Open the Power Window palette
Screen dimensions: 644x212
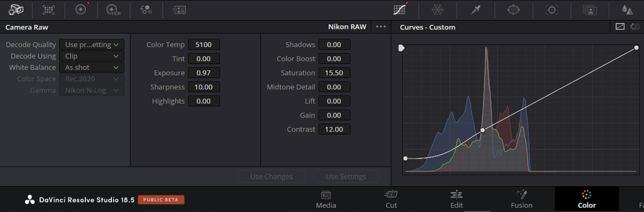[x=513, y=10]
